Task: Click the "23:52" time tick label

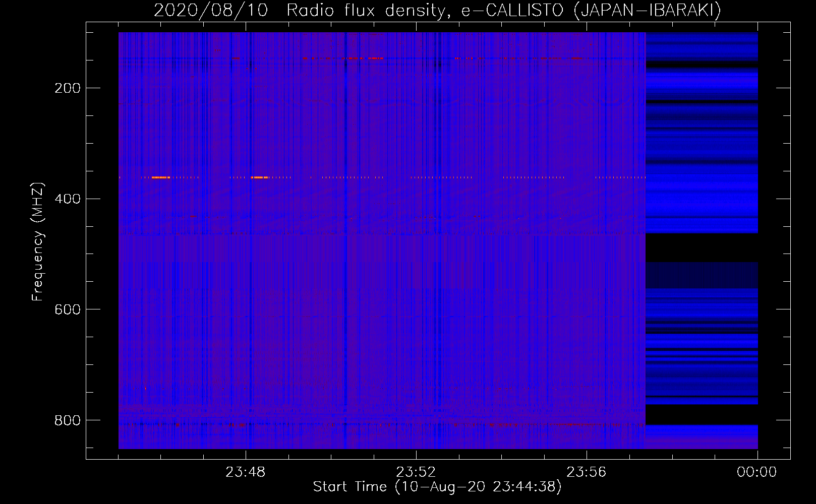Action: click(416, 472)
